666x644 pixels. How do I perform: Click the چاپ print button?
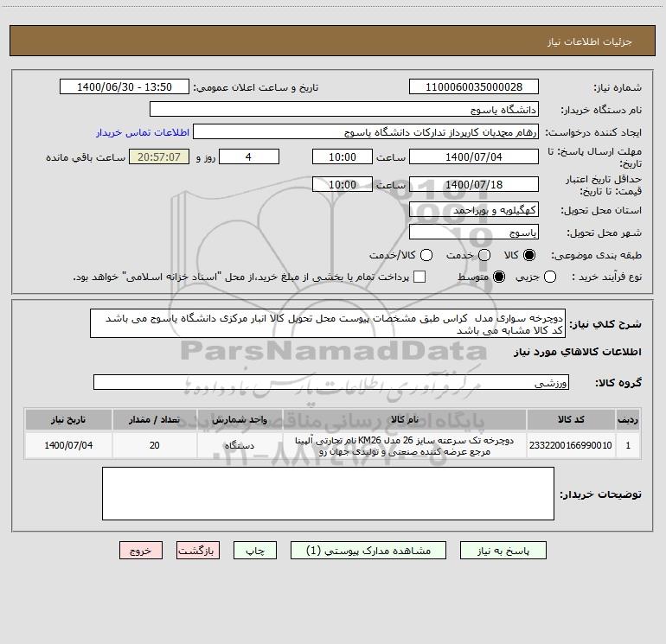click(255, 550)
